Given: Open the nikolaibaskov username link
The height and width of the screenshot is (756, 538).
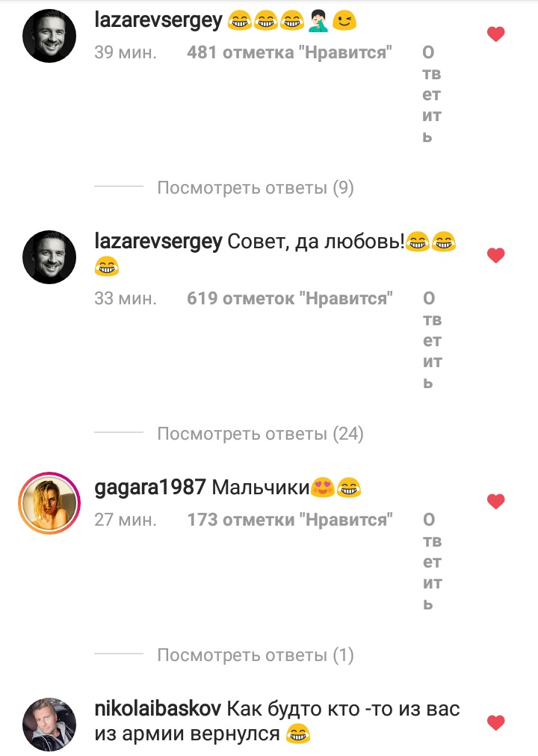Looking at the screenshot, I should (x=158, y=708).
